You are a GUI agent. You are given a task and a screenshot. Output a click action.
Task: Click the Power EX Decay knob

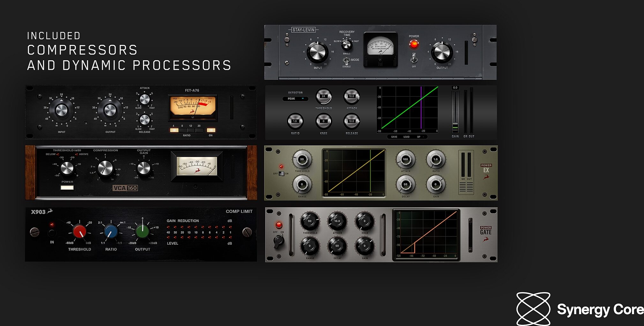405,184
